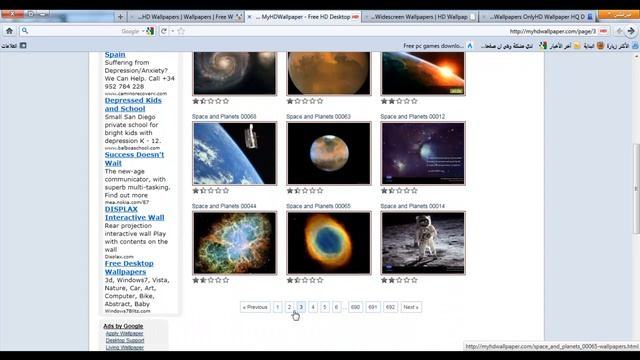Close the MyHDWallpaper tab
This screenshot has width=640, height=360.
[x=249, y=17]
